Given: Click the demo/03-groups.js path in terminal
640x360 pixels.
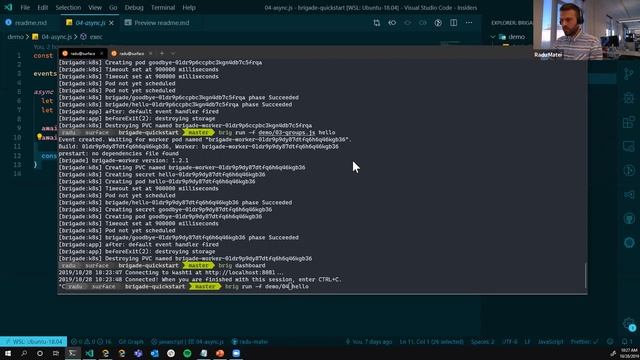Looking at the screenshot, I should coord(287,133).
